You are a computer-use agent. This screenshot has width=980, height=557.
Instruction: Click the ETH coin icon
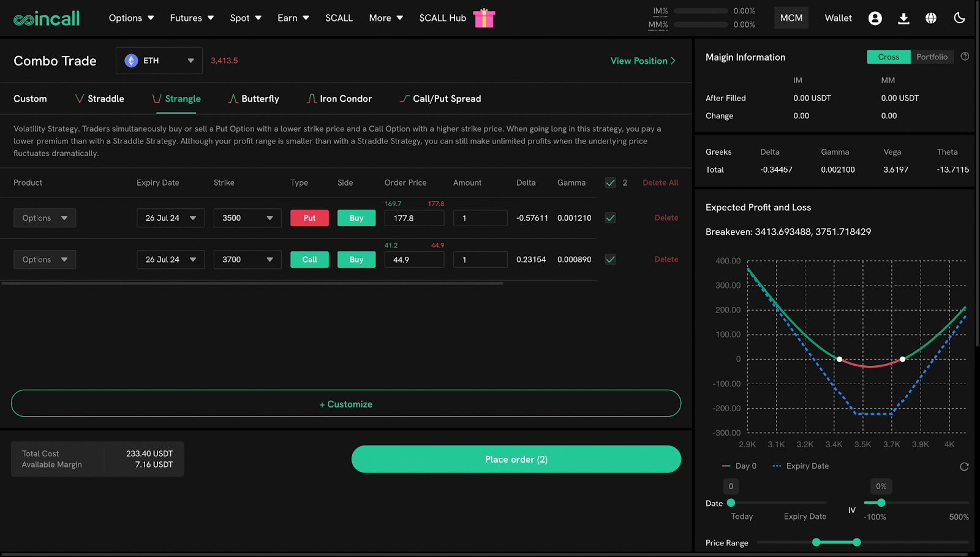(131, 61)
